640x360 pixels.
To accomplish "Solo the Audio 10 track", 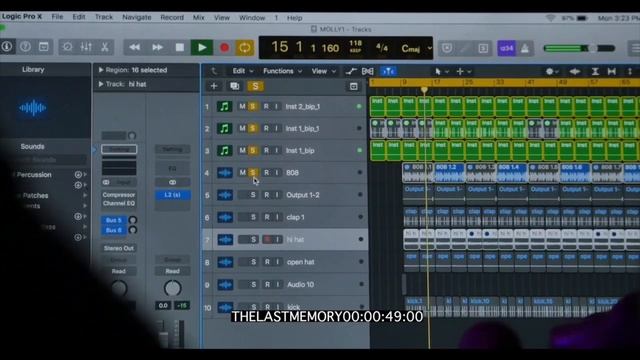I will pyautogui.click(x=253, y=284).
